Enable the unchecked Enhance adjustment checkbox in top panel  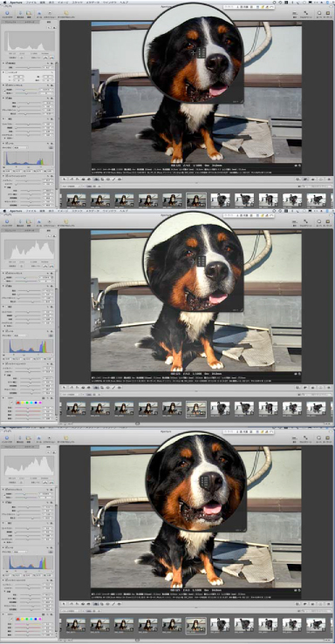click(6, 119)
